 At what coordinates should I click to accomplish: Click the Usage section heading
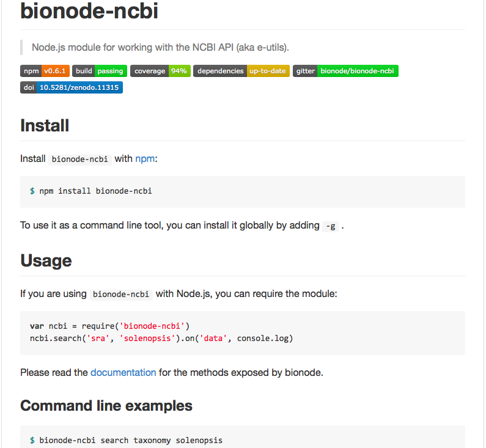(46, 260)
